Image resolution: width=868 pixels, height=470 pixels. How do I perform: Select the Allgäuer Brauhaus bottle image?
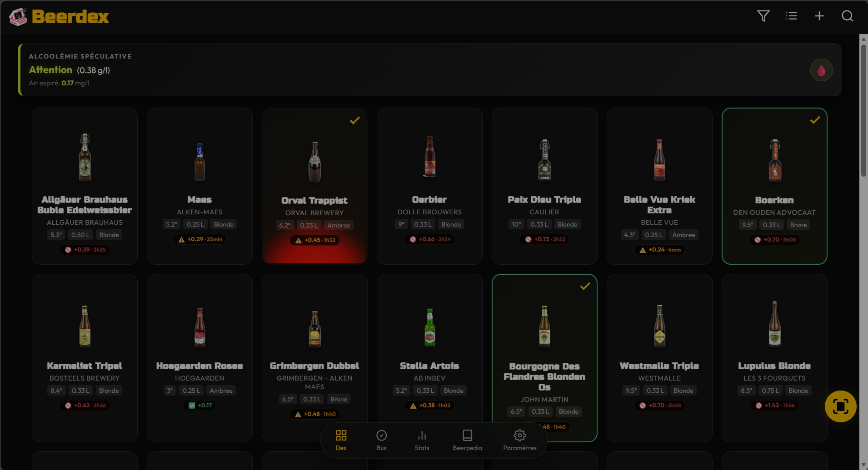(85, 157)
